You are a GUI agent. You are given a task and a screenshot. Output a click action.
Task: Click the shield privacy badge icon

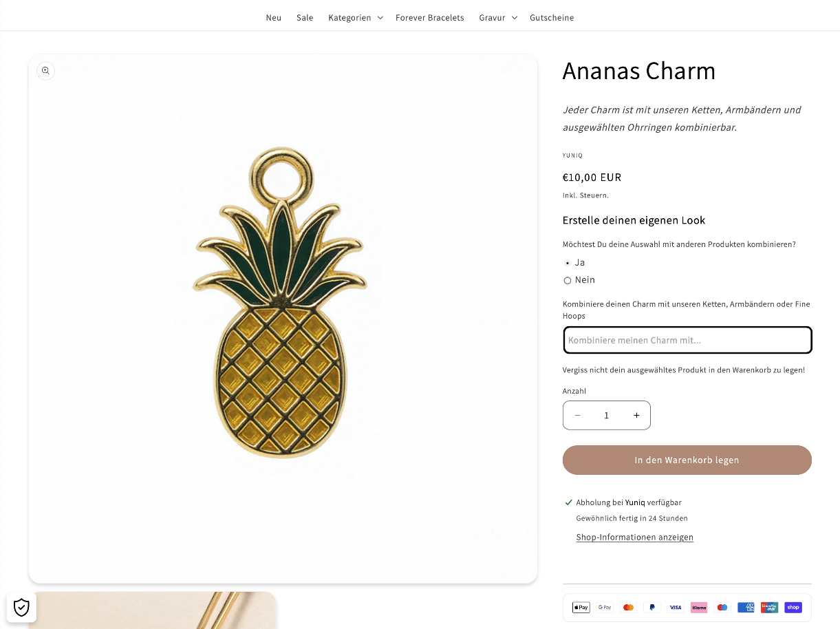(x=21, y=607)
